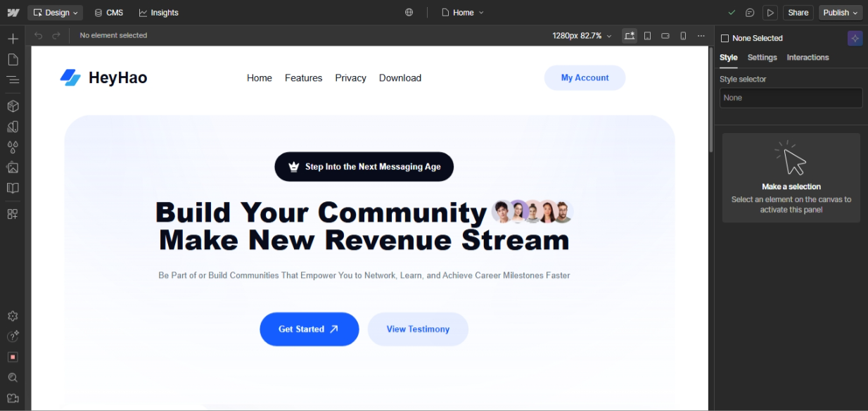This screenshot has width=868, height=411.
Task: Open search with the magnifier icon
Action: [x=13, y=378]
